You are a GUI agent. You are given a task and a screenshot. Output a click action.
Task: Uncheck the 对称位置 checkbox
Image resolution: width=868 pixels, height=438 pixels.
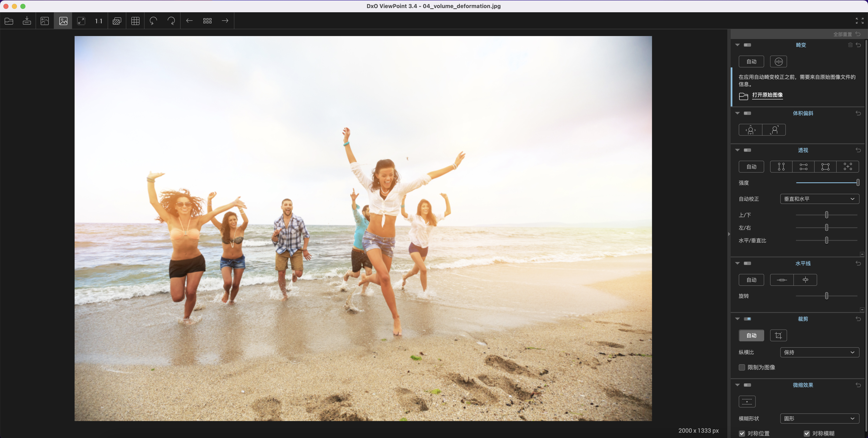pyautogui.click(x=742, y=433)
